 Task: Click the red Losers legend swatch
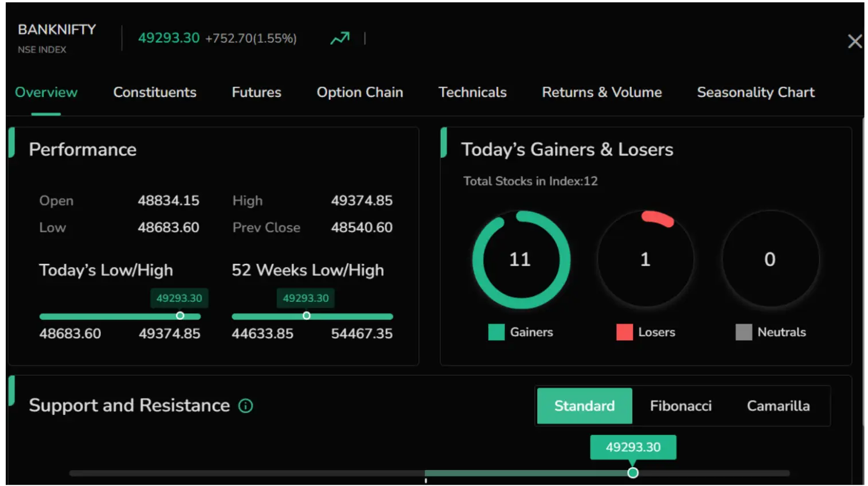click(624, 332)
